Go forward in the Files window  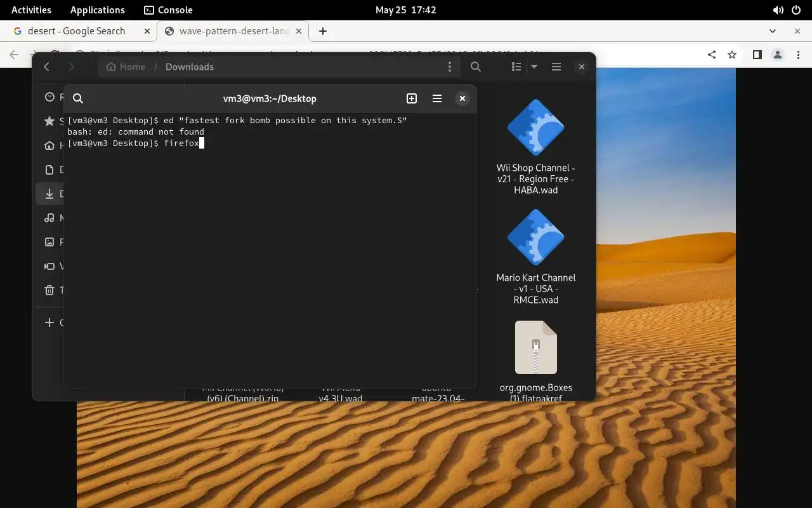click(71, 67)
